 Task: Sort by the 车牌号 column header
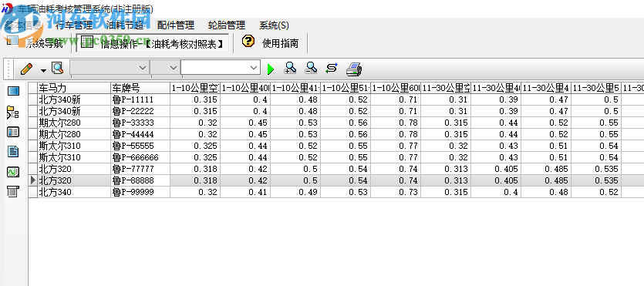(x=140, y=88)
